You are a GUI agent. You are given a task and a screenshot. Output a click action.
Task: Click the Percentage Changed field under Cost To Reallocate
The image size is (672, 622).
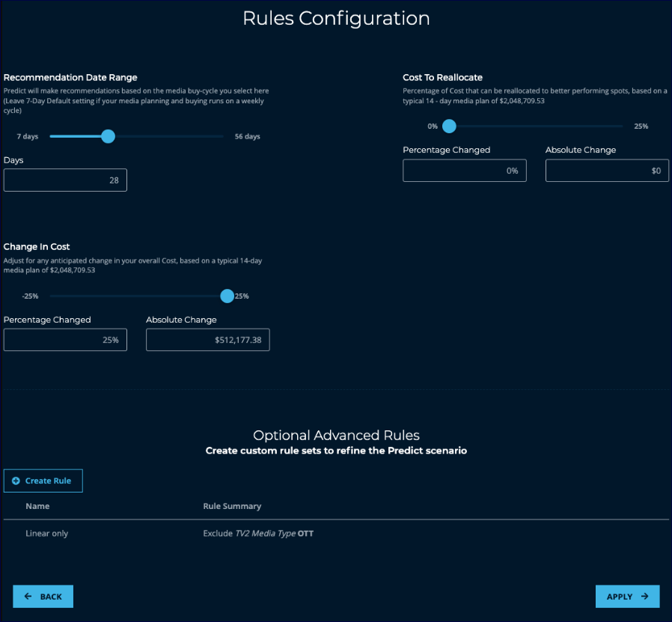tap(464, 171)
